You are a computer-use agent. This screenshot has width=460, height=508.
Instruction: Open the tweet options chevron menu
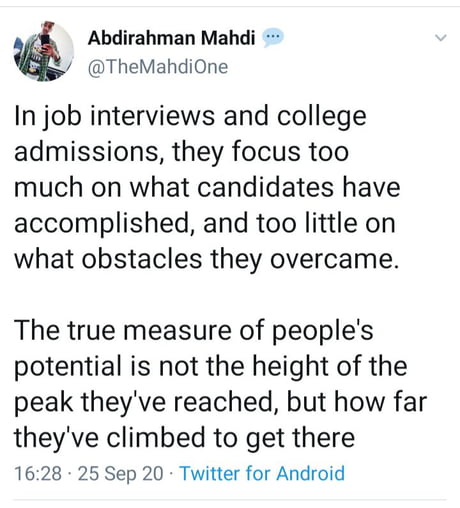click(x=441, y=38)
